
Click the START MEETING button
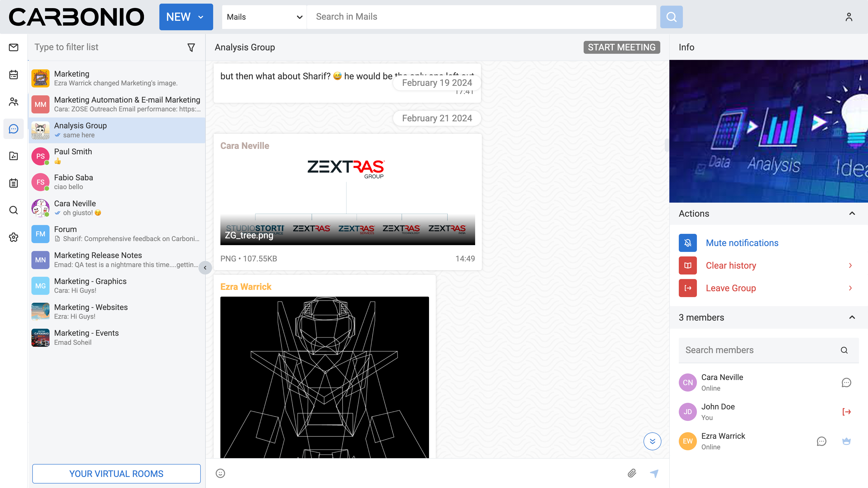pyautogui.click(x=621, y=47)
